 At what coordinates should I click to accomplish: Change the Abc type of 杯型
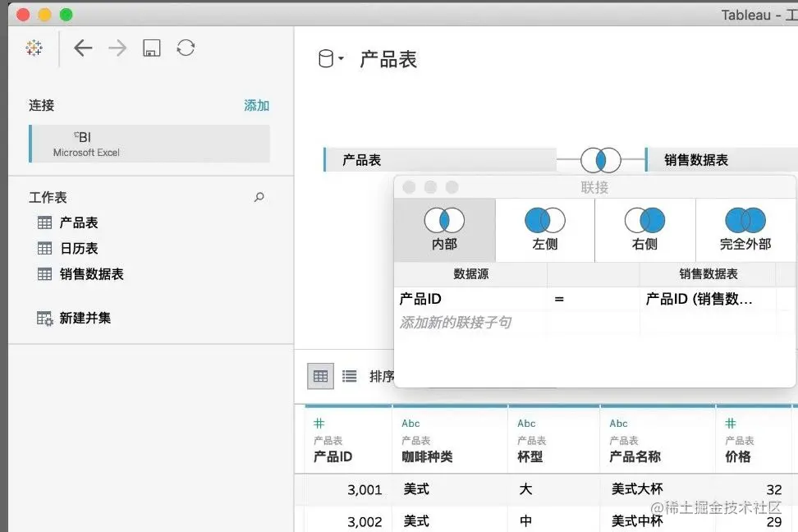(x=527, y=424)
